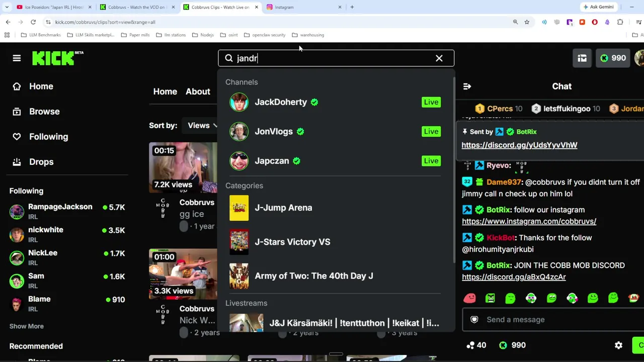Viewport: 644px width, 362px height.
Task: Open the LLM Benchmarks bookmark folder
Action: coord(41,35)
